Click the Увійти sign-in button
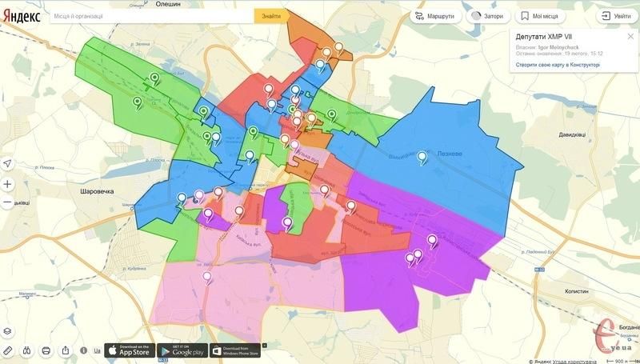Image resolution: width=640 pixels, height=364 pixels. coord(616,16)
